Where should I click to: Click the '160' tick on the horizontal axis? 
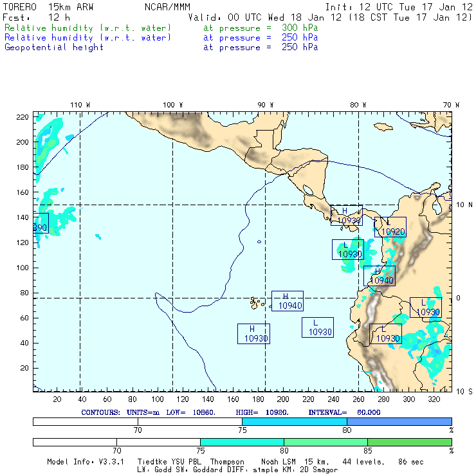[233, 399]
